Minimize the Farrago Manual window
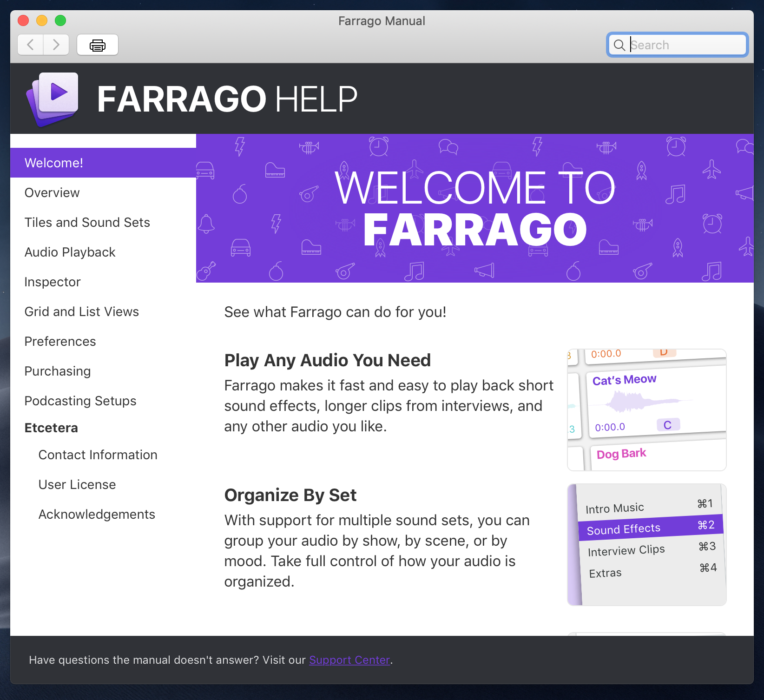Viewport: 764px width, 700px height. point(42,20)
